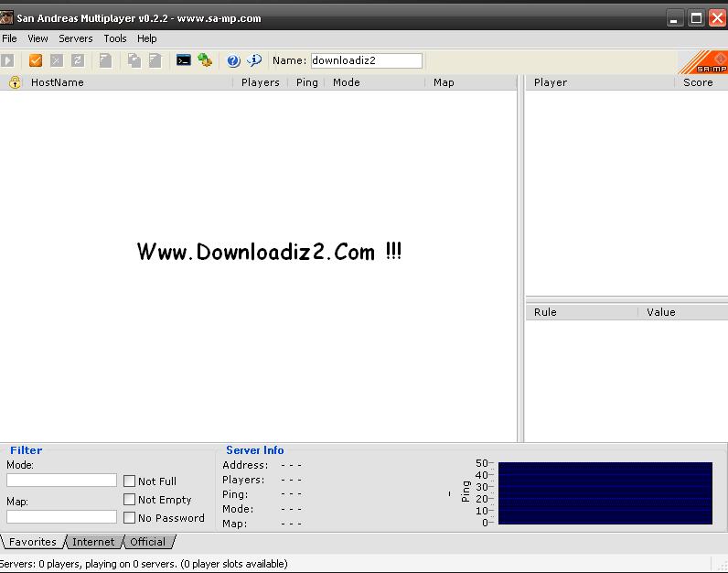
Task: Sort by the Players column header
Action: click(261, 82)
